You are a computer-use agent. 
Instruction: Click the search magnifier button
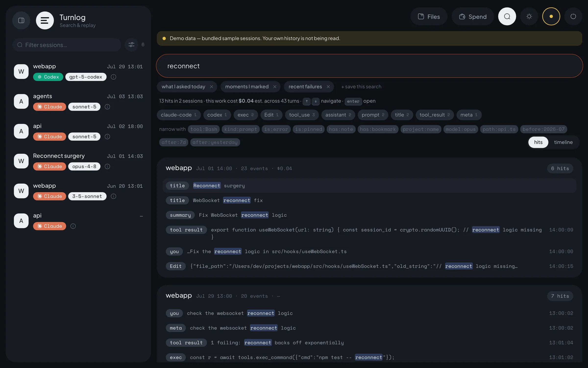(507, 16)
